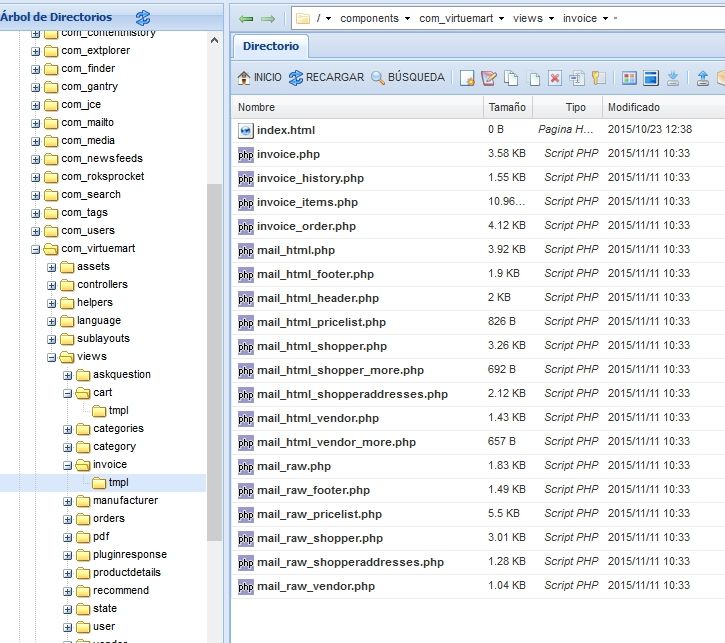Click the move (blank page) toolbar icon
The height and width of the screenshot is (643, 725).
534,79
